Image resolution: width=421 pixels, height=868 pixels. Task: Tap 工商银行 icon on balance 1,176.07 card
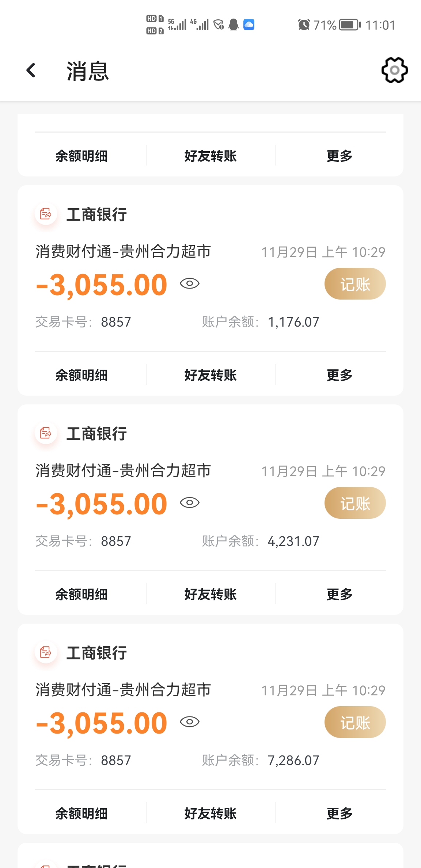[x=46, y=214]
